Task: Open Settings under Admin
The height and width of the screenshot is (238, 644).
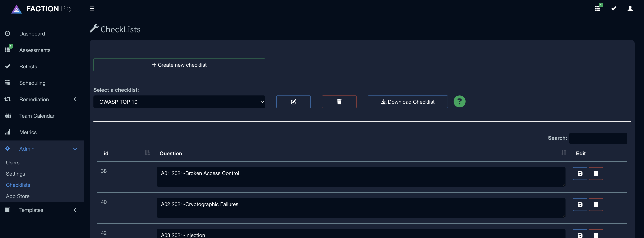Action: point(15,174)
